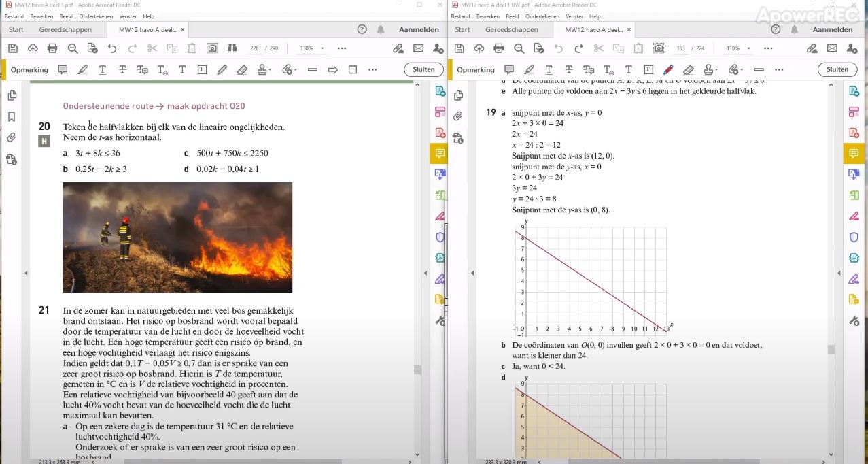Add sticky note comment in right window
Screen dimensions: 868x464
pyautogui.click(x=509, y=69)
